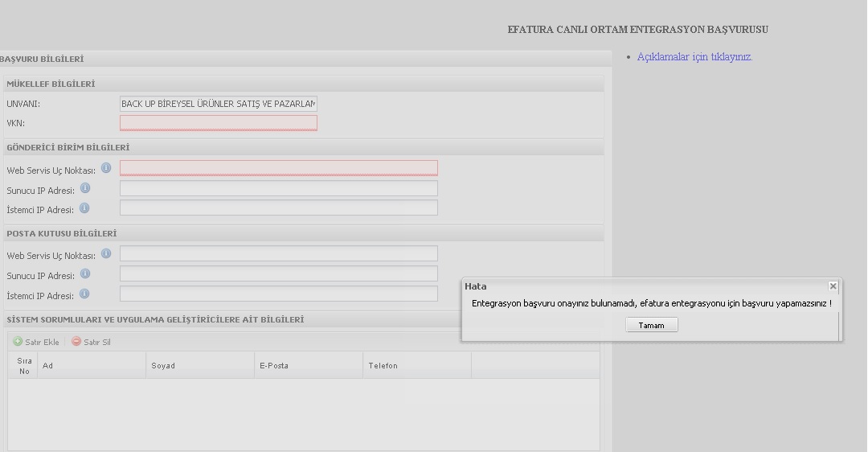Click Gönderici Birim Sunucu IP Adresi field
The width and height of the screenshot is (868, 452).
pos(278,188)
